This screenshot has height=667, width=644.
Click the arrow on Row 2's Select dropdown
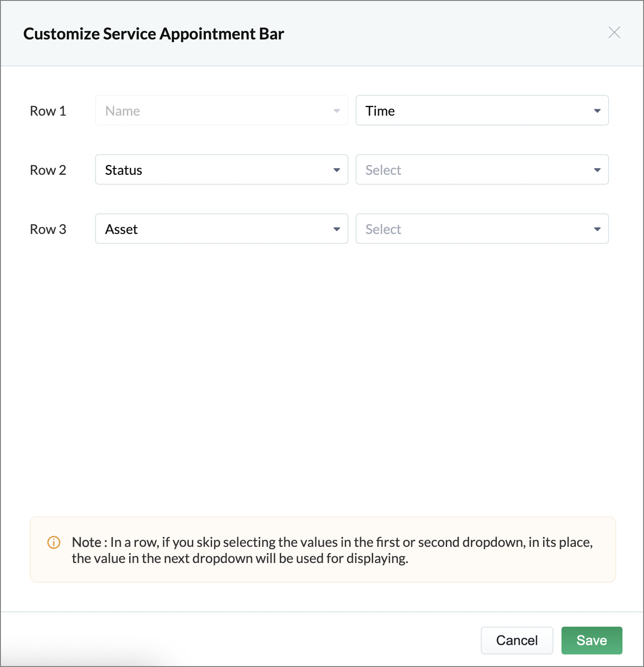point(597,170)
